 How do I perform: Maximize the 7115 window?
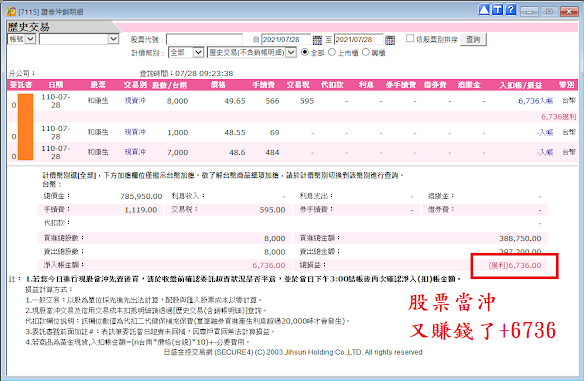549,11
